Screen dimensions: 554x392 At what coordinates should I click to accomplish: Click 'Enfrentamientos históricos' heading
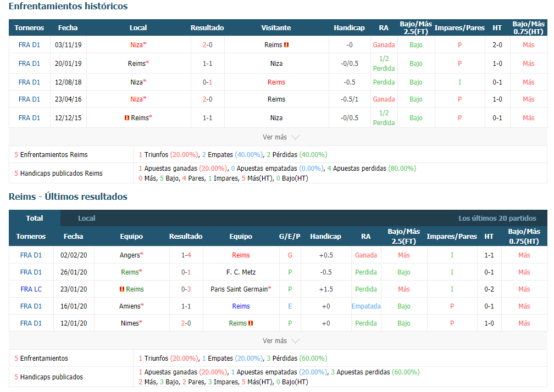click(x=68, y=6)
